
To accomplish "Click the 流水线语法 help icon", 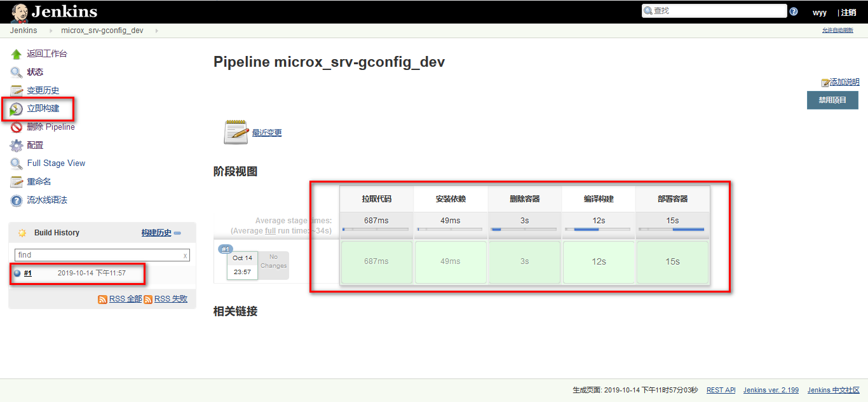I will pos(17,200).
